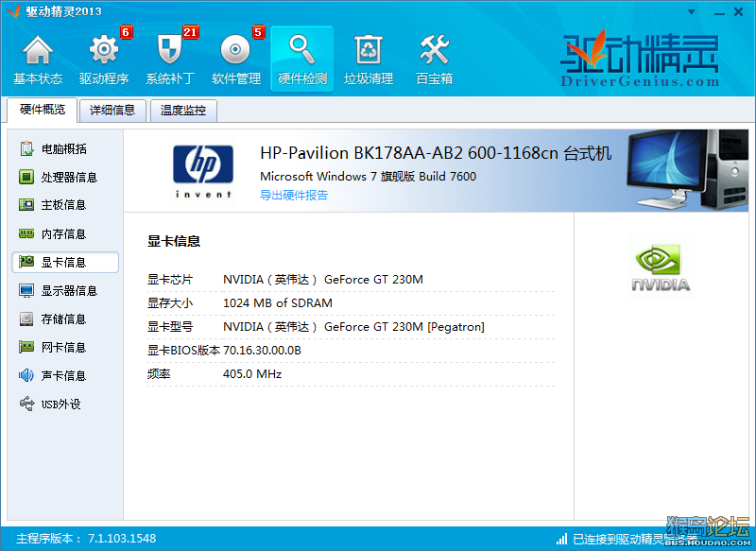The image size is (756, 551).
Task: Click the 内存信息 RAM icon
Action: tap(26, 233)
